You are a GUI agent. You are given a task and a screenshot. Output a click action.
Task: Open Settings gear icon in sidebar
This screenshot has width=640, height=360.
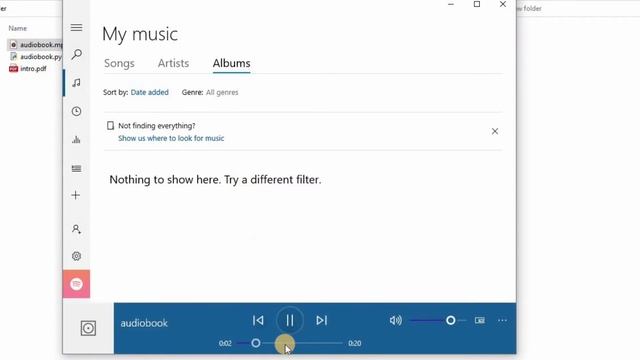(76, 256)
